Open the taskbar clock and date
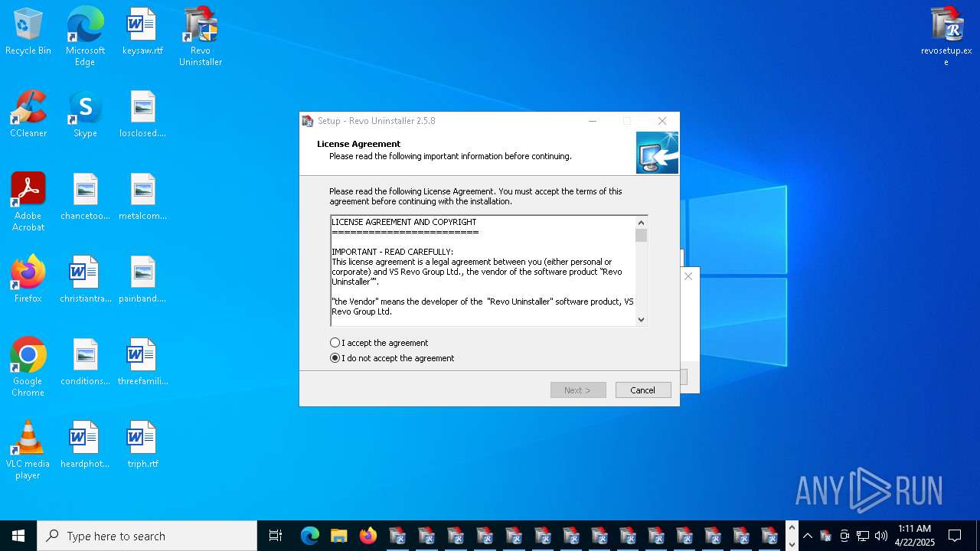Image resolution: width=980 pixels, height=551 pixels. 915,536
